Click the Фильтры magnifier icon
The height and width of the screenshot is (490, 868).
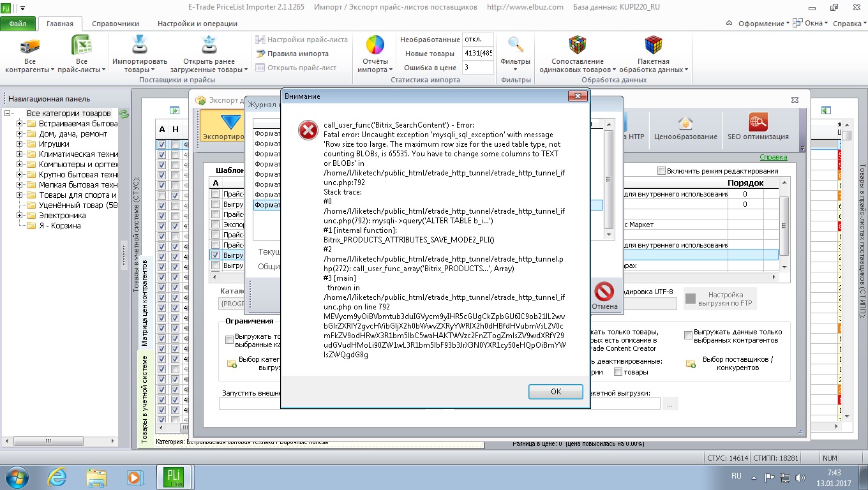tap(516, 45)
